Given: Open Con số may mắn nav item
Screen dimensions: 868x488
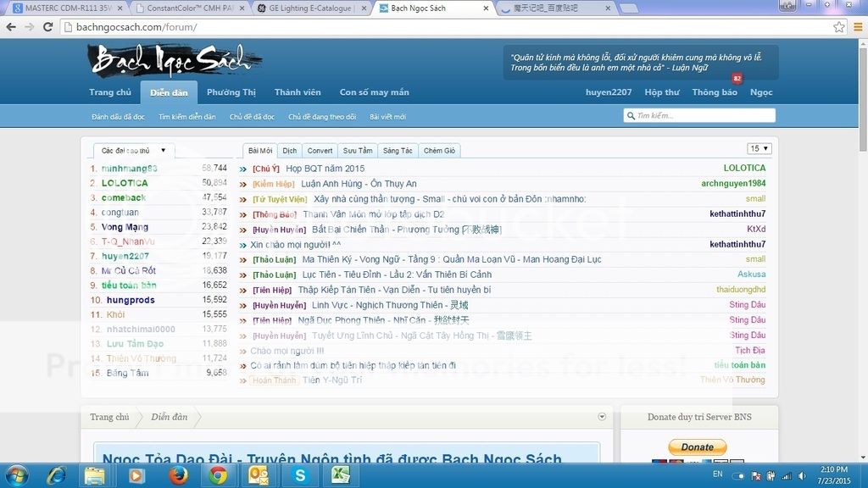Looking at the screenshot, I should point(374,92).
